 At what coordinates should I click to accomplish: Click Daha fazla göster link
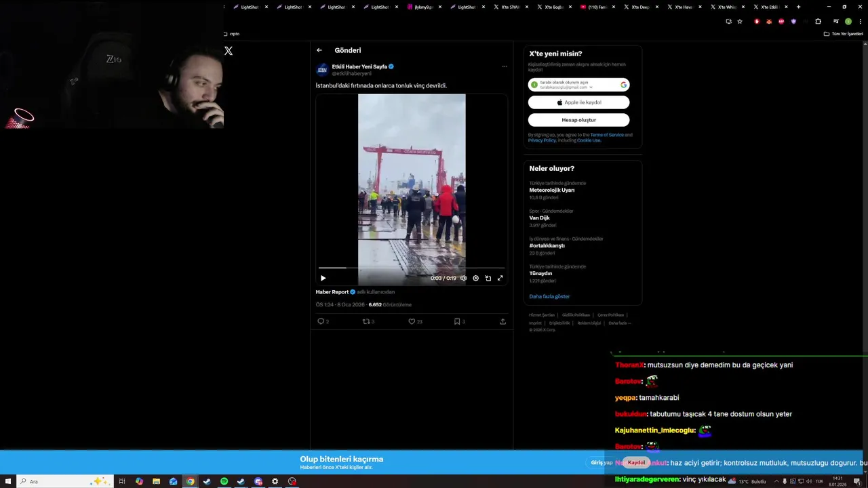[x=549, y=297]
